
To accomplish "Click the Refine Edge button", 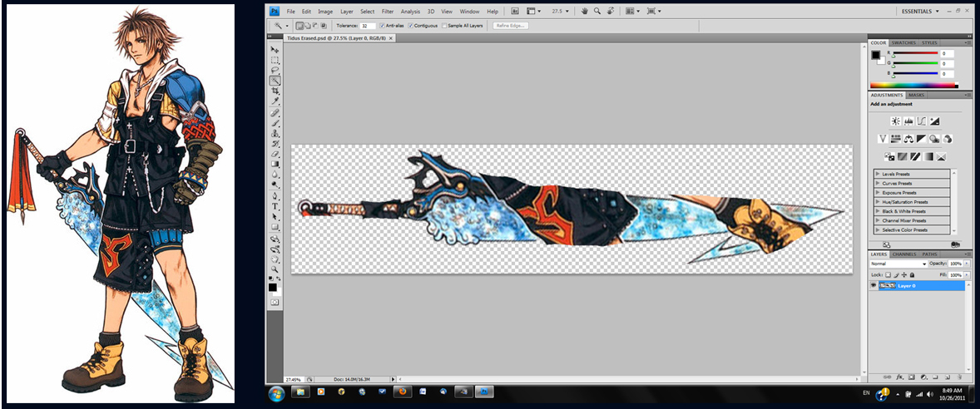I will coord(511,26).
